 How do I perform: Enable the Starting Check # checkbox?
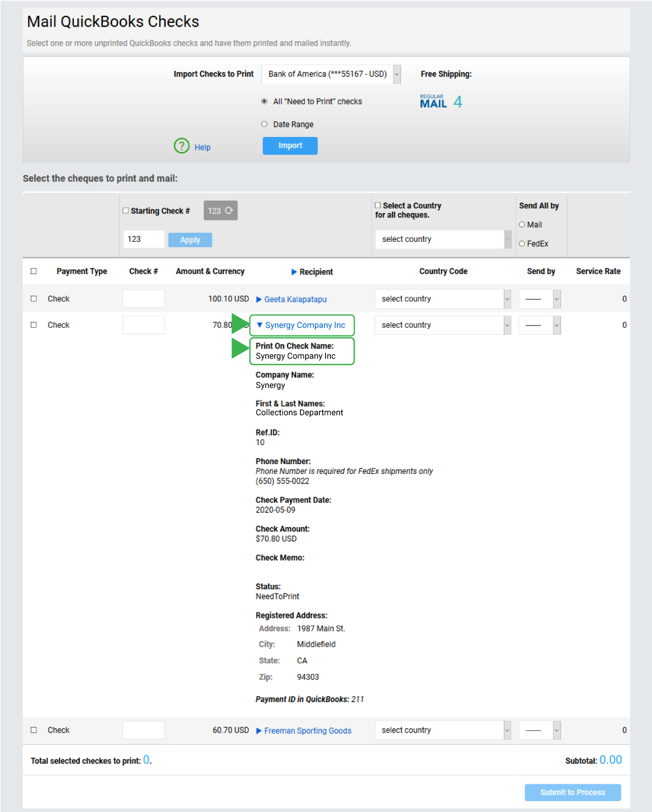(126, 210)
